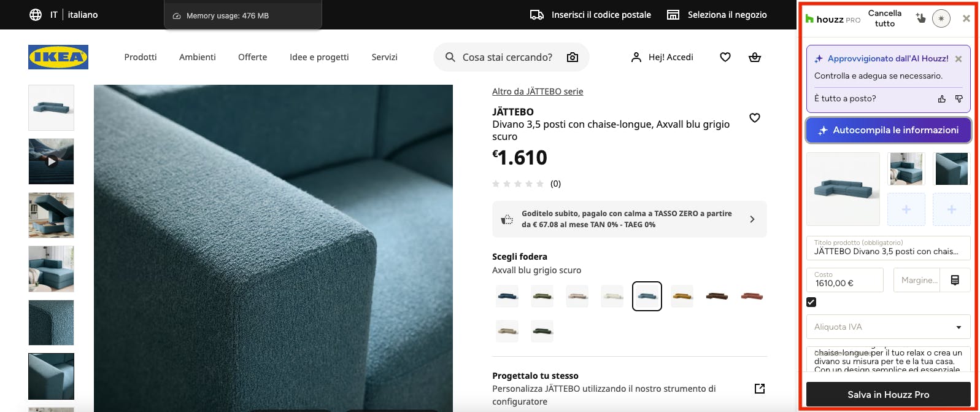Edit the Costo field showing 1610,00 €
Image resolution: width=980 pixels, height=412 pixels.
tap(844, 280)
